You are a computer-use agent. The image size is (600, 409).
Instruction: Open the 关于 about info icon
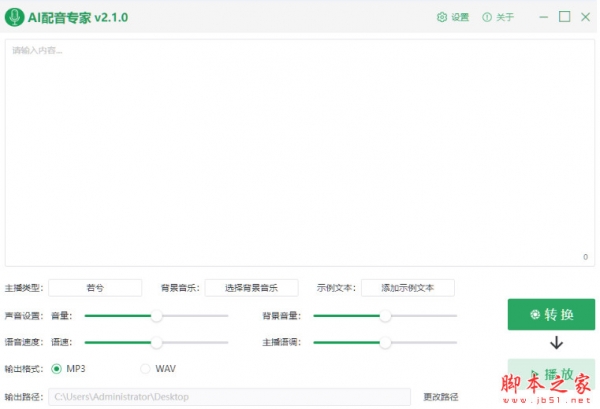pos(487,17)
